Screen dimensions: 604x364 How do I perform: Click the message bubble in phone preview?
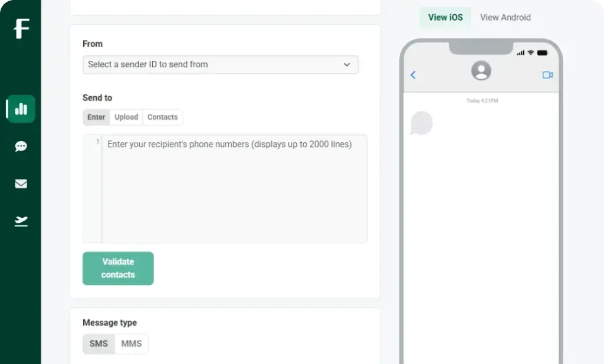tap(422, 123)
